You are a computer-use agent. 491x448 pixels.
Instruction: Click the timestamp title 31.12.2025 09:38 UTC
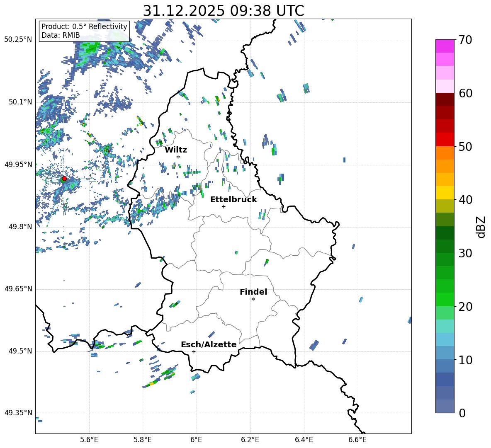(x=223, y=11)
